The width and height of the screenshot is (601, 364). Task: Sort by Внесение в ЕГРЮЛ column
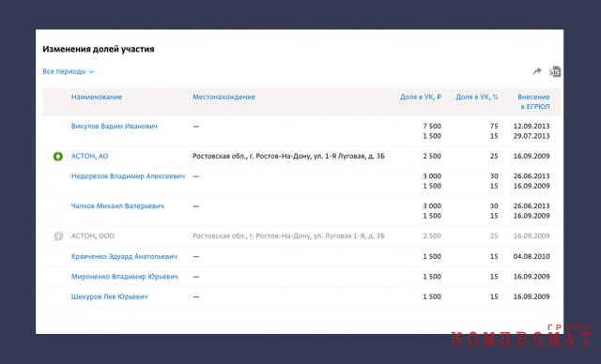tap(533, 102)
